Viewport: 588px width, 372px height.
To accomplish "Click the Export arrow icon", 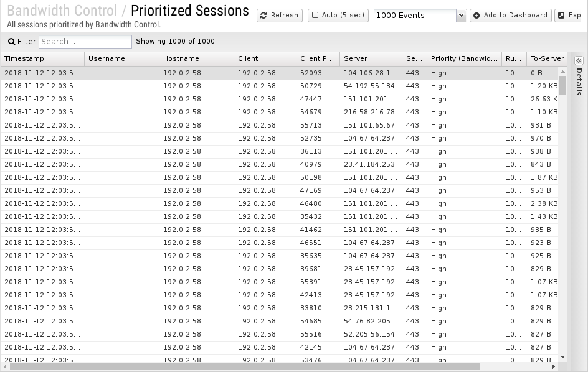I will (x=561, y=16).
